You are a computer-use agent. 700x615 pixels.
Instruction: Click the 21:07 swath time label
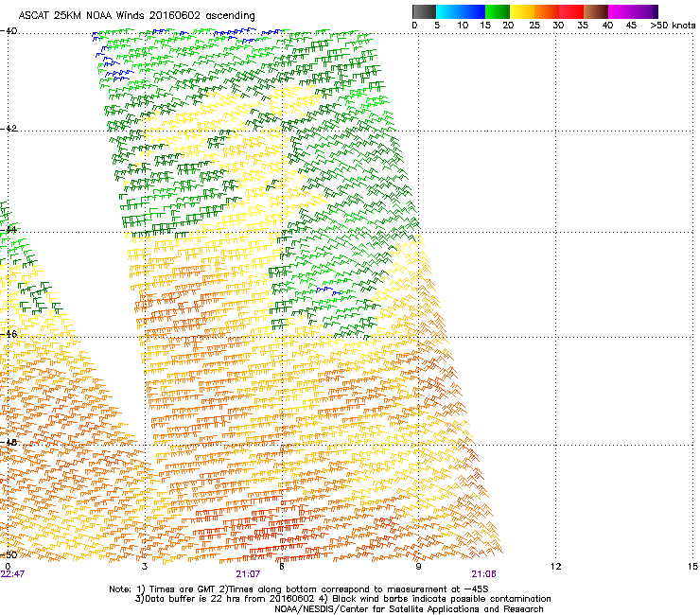click(248, 574)
